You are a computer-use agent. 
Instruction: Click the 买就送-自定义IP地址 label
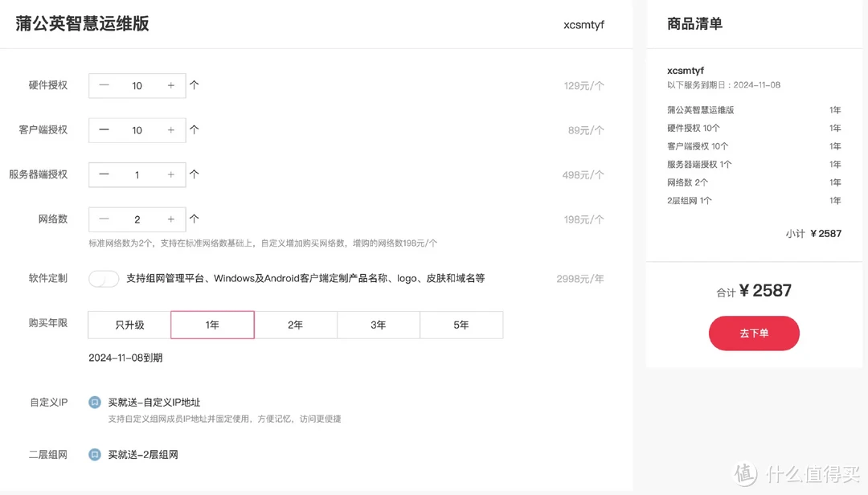click(154, 403)
